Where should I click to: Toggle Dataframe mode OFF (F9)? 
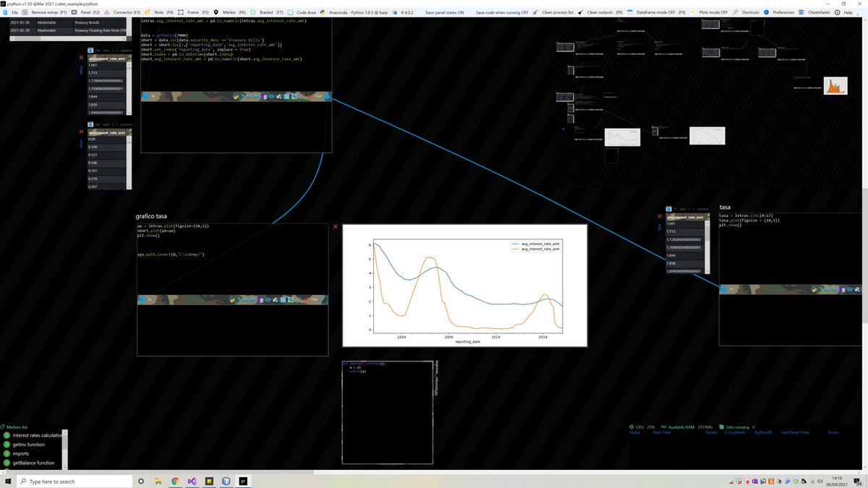pyautogui.click(x=656, y=12)
